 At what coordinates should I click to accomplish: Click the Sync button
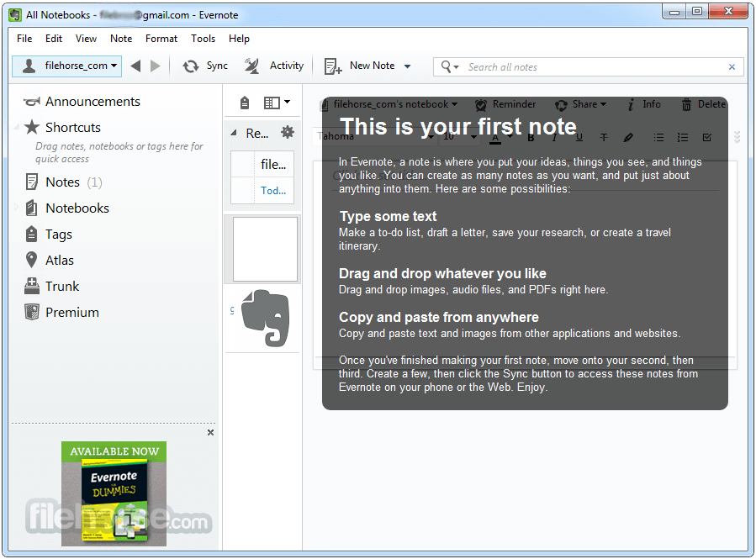(x=205, y=66)
